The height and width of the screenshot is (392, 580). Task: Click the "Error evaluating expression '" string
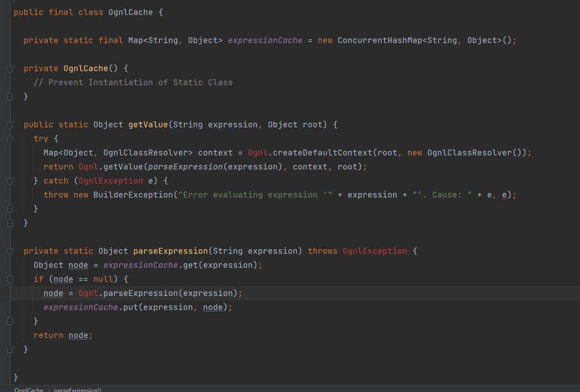coord(255,195)
